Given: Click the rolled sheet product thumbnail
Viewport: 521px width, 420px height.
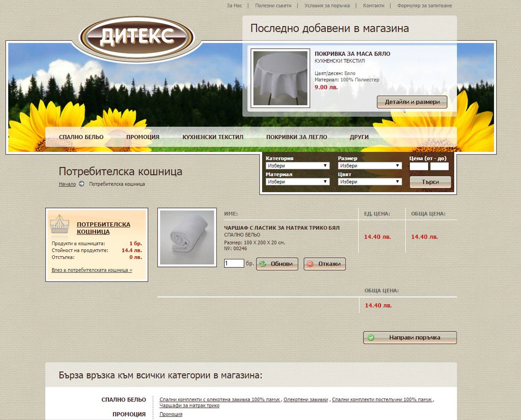Looking at the screenshot, I should coord(187,238).
